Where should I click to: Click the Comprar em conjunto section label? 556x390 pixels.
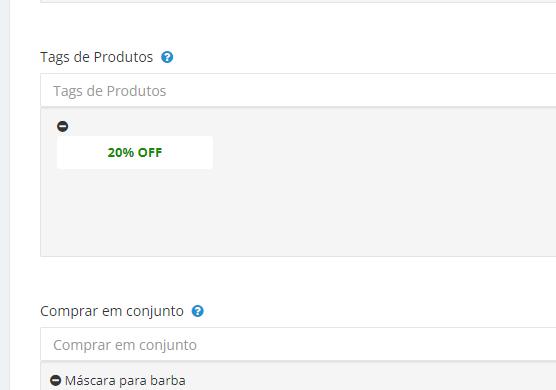pyautogui.click(x=112, y=311)
